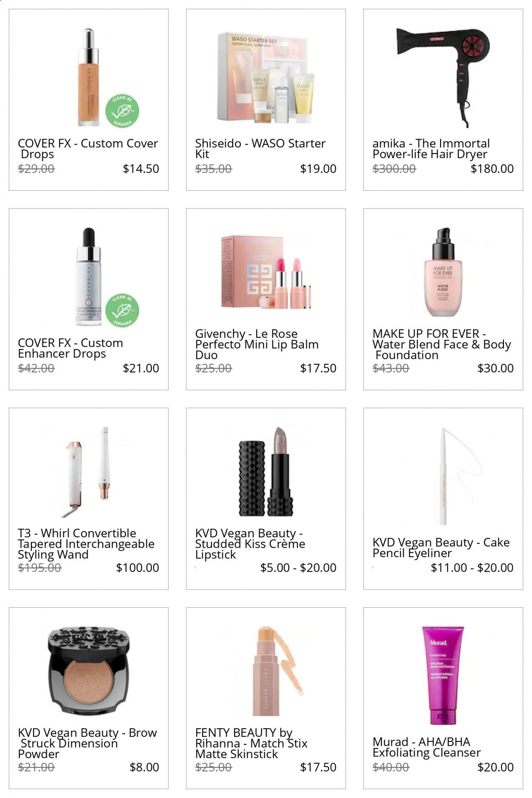Open the Shiseido WASO Starter Kit image
Viewport: 532px width, 798px height.
(266, 77)
